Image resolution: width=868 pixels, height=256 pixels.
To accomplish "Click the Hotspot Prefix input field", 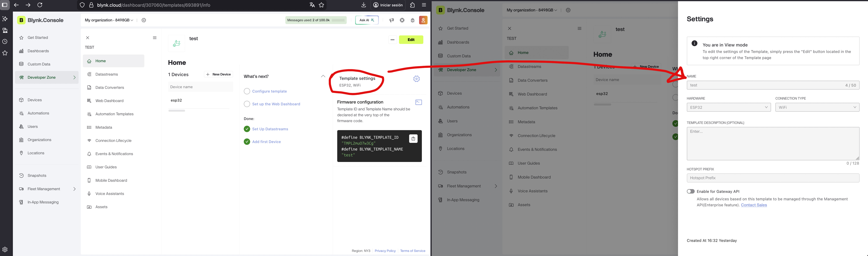I will point(773,178).
